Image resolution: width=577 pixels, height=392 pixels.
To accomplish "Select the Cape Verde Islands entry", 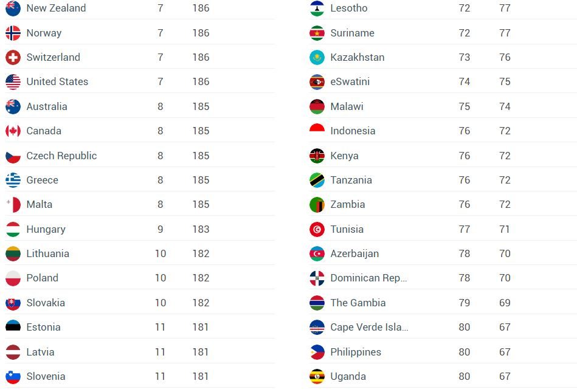I will 369,327.
